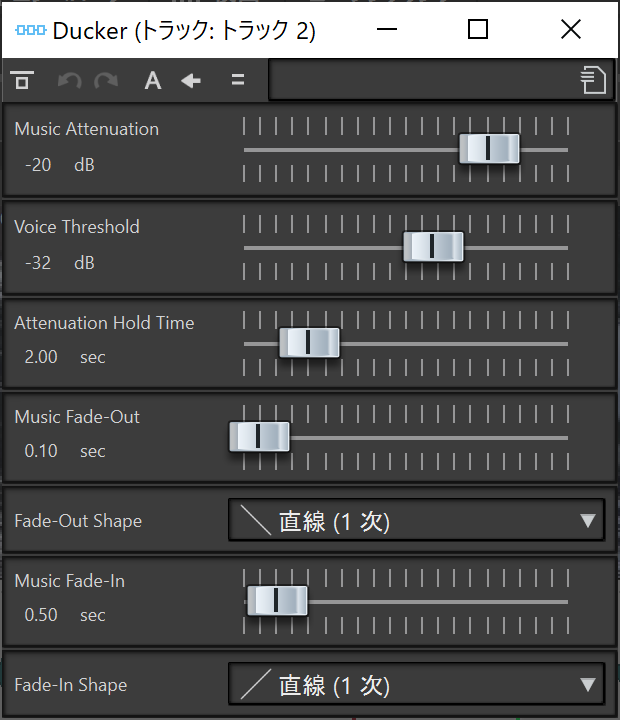This screenshot has height=720, width=620.
Task: Click the bypass effect icon in toolbar
Action: pyautogui.click(x=22, y=81)
